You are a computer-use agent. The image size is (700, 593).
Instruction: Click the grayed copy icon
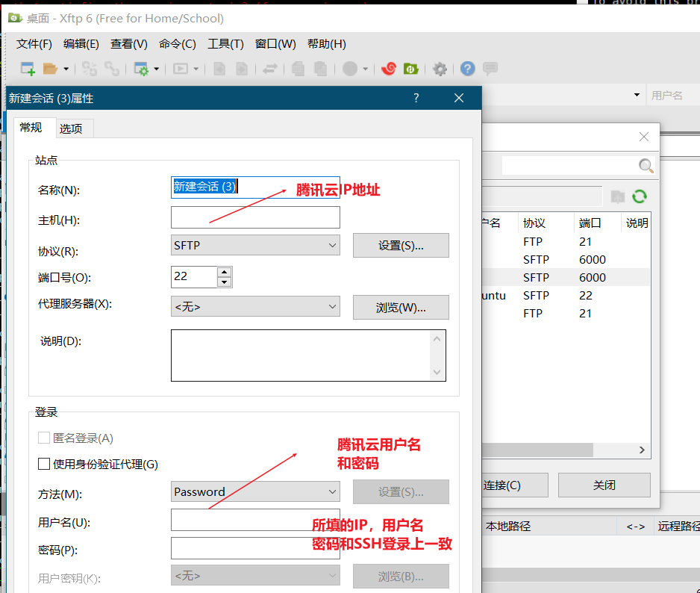point(298,69)
